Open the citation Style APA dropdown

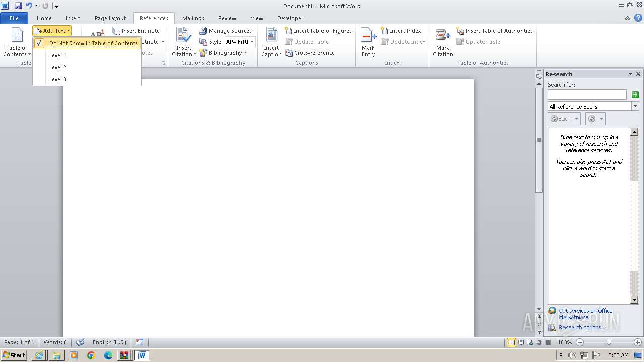coord(252,42)
